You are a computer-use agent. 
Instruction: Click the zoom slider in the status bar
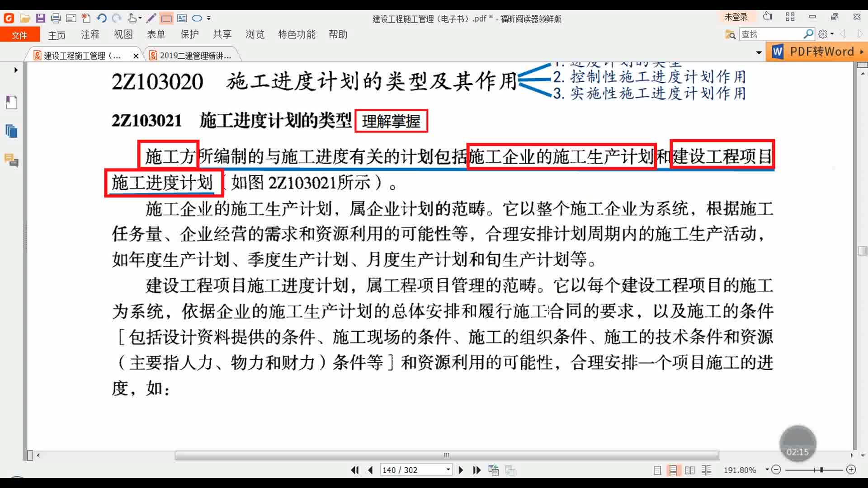(x=821, y=470)
